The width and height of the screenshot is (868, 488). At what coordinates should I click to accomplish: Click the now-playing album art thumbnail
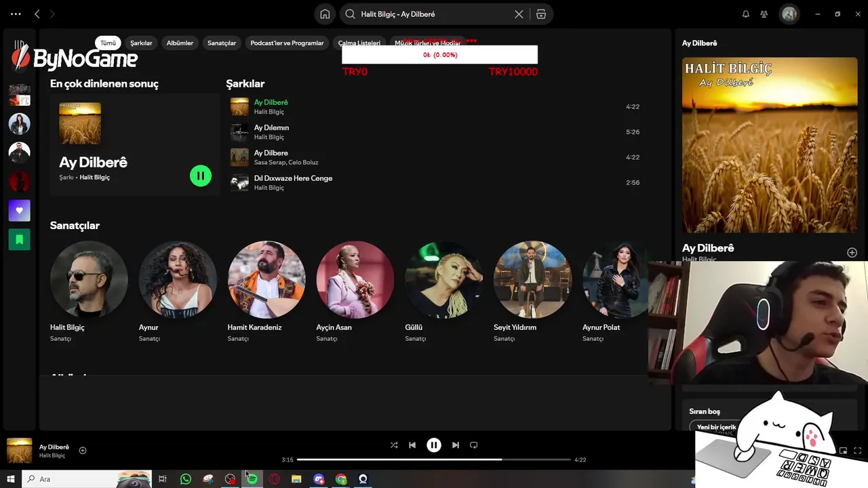point(19,451)
